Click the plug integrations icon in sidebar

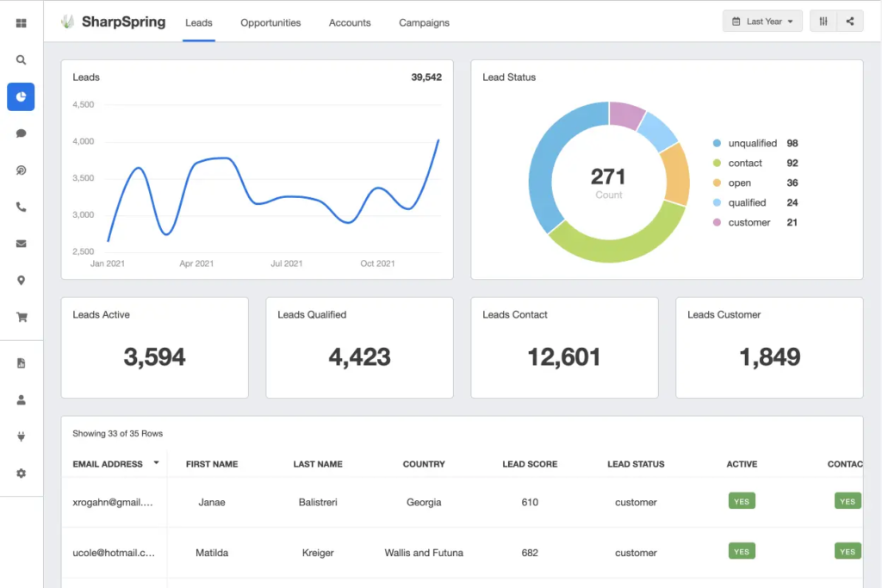(x=21, y=436)
